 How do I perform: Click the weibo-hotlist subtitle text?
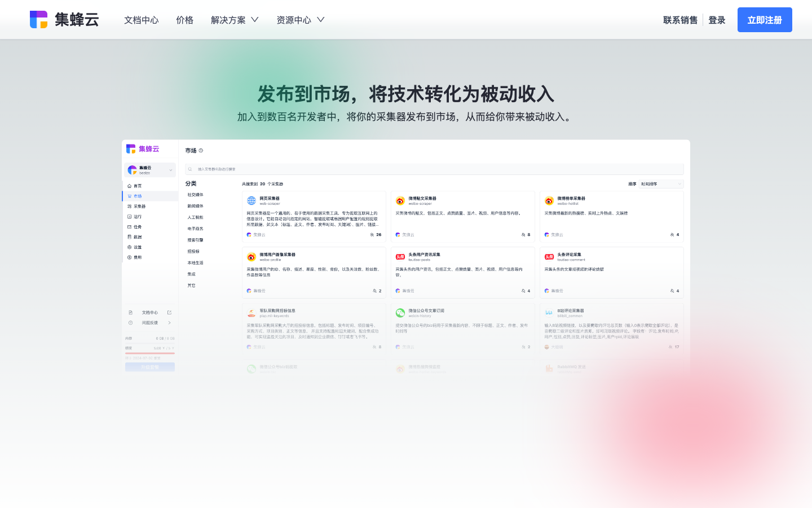568,204
